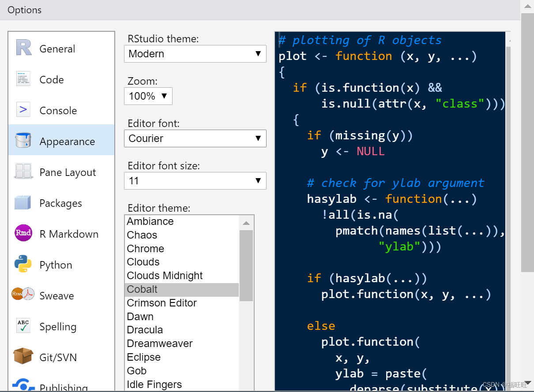Image resolution: width=534 pixels, height=392 pixels.
Task: Select the Clouds editor theme
Action: tap(182, 262)
